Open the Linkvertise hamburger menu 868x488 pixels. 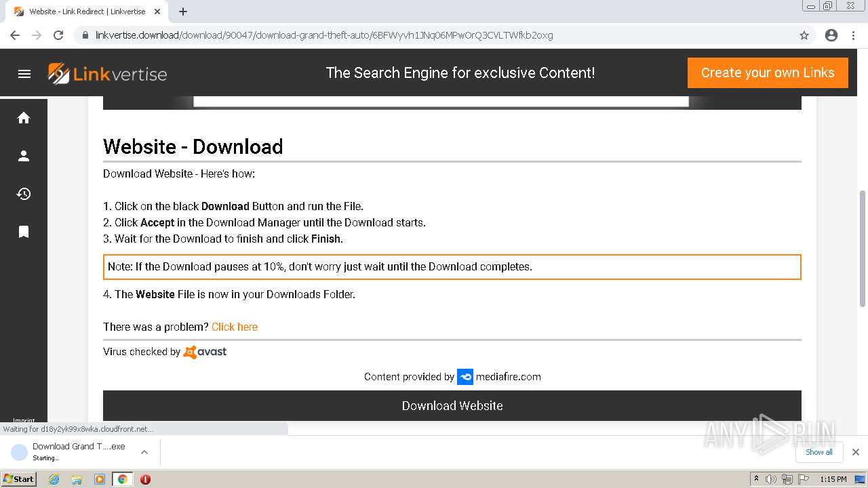(24, 74)
